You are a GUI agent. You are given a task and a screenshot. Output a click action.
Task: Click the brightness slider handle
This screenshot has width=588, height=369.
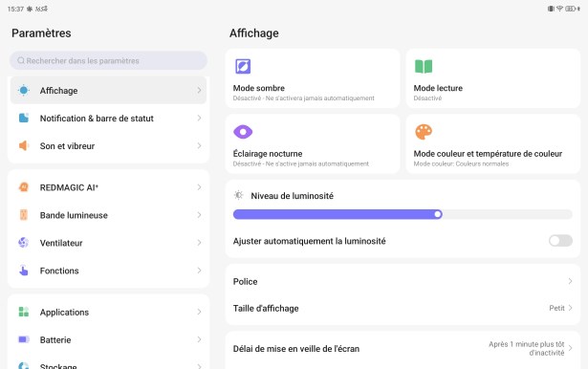coord(438,214)
